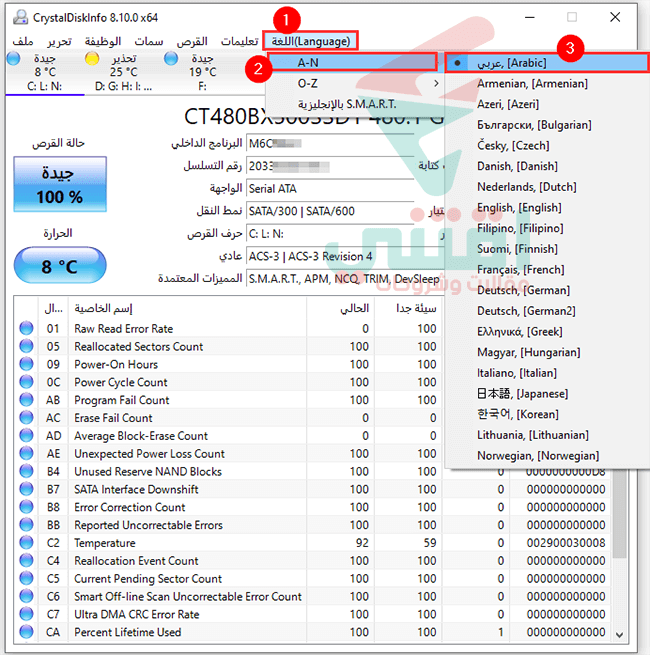Select the blue status orb for drive F:
The height and width of the screenshot is (655, 650).
[x=170, y=58]
